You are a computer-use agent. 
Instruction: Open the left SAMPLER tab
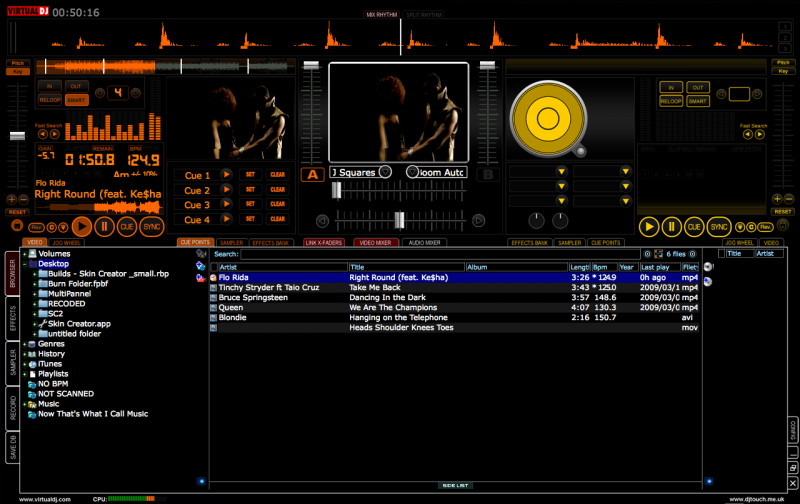[232, 243]
